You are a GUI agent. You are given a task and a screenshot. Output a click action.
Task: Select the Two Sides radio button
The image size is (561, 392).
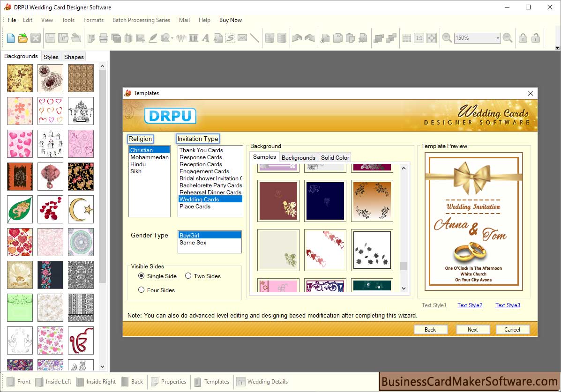point(188,276)
